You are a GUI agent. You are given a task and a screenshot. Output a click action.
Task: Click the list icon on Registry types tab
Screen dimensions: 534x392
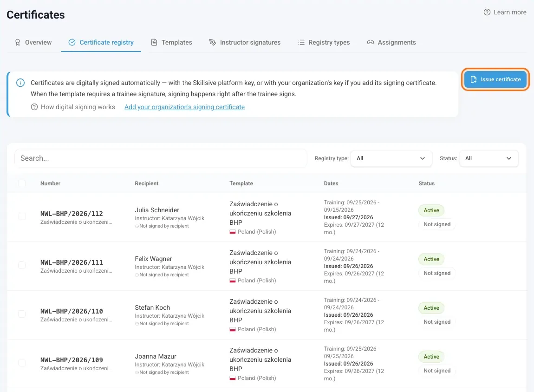coord(301,42)
